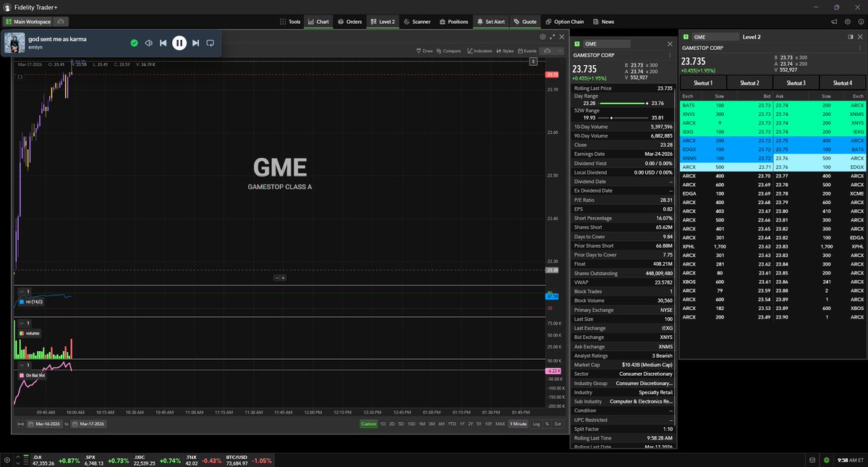Open the settings gear in the top bar
Image resolution: width=868 pixels, height=467 pixels.
847,22
